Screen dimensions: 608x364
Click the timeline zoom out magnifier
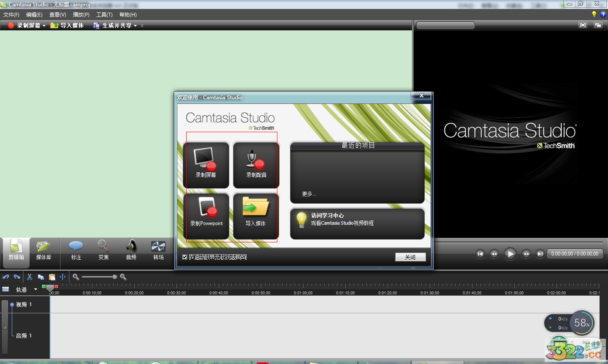click(x=76, y=277)
